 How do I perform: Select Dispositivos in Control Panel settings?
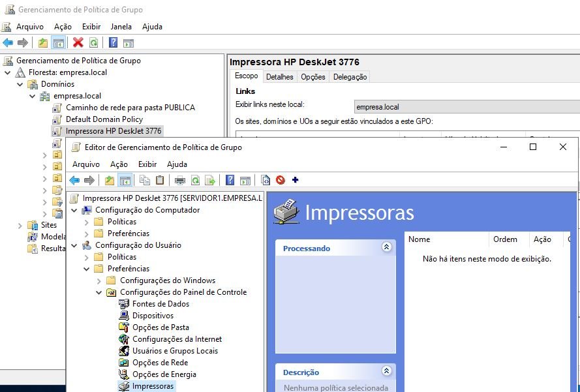(x=153, y=316)
